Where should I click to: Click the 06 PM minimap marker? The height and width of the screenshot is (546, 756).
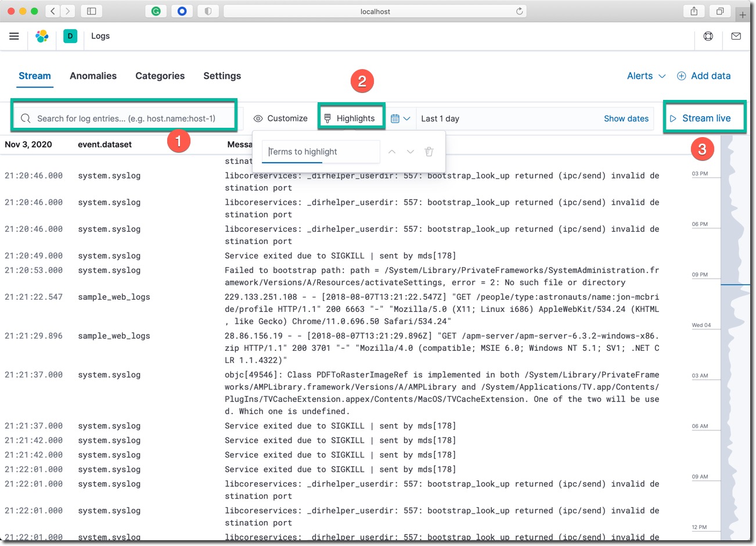(x=700, y=224)
